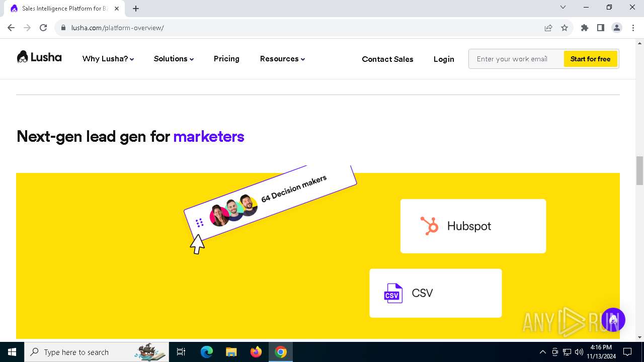Viewport: 644px width, 362px height.
Task: Open the purple chat widget
Action: [x=613, y=320]
